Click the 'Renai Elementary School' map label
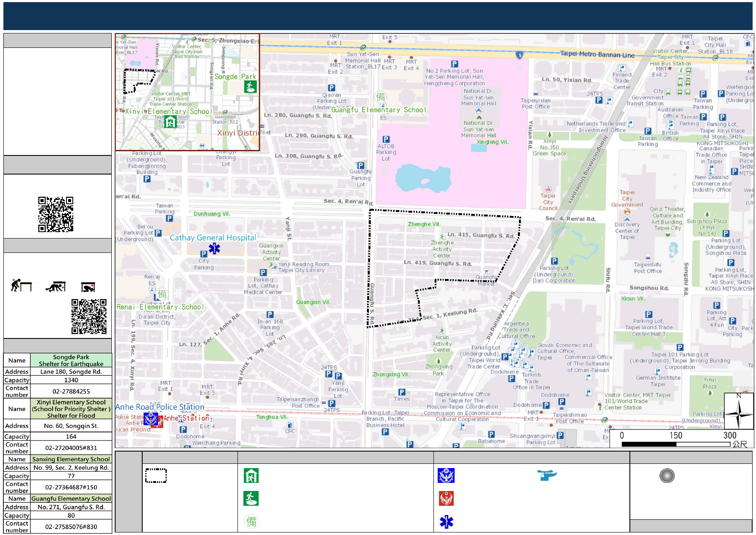756x535 pixels. pos(160,307)
